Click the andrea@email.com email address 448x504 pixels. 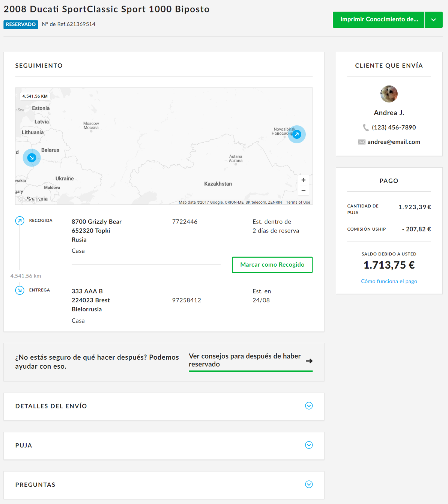pos(394,142)
